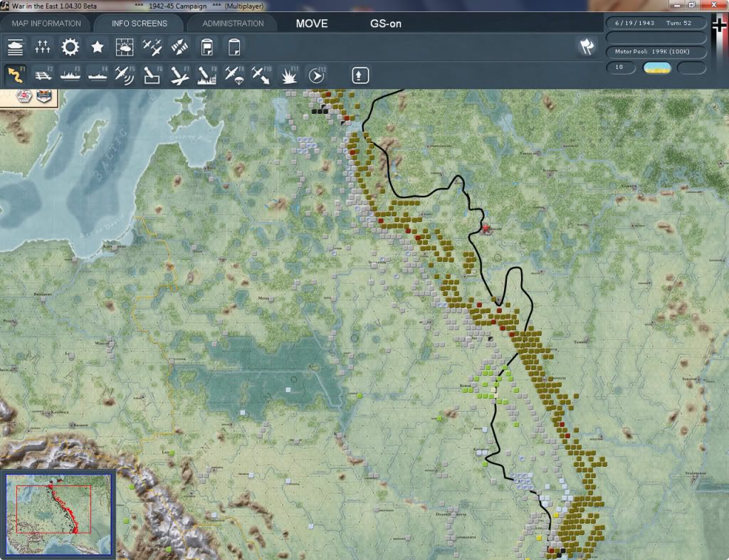Select Rail Move mode (F2) icon
Image resolution: width=729 pixels, height=560 pixels.
click(43, 75)
